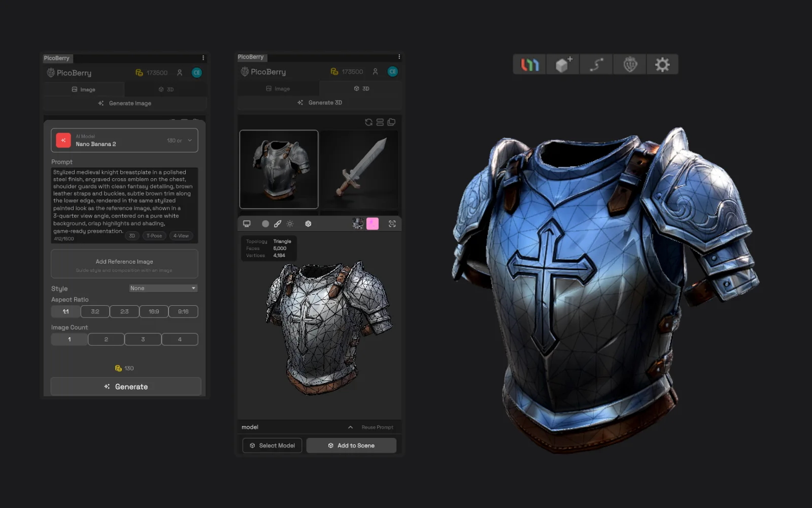Screen dimensions: 812x508
Task: Switch to the 3D tab in the left panel
Action: (166, 89)
